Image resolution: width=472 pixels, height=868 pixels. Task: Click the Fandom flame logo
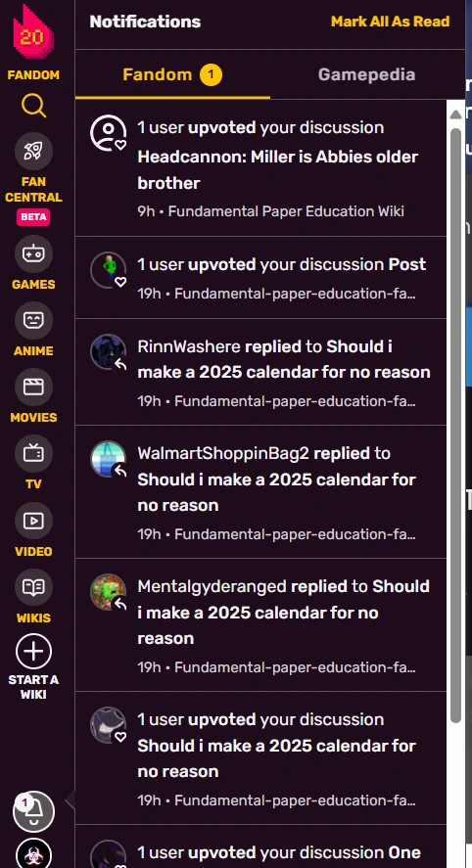click(x=33, y=33)
